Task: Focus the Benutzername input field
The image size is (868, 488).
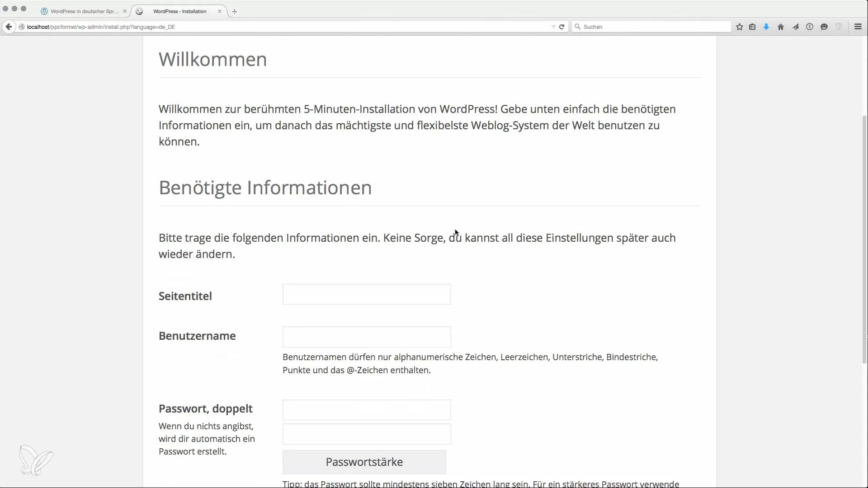Action: [x=367, y=337]
